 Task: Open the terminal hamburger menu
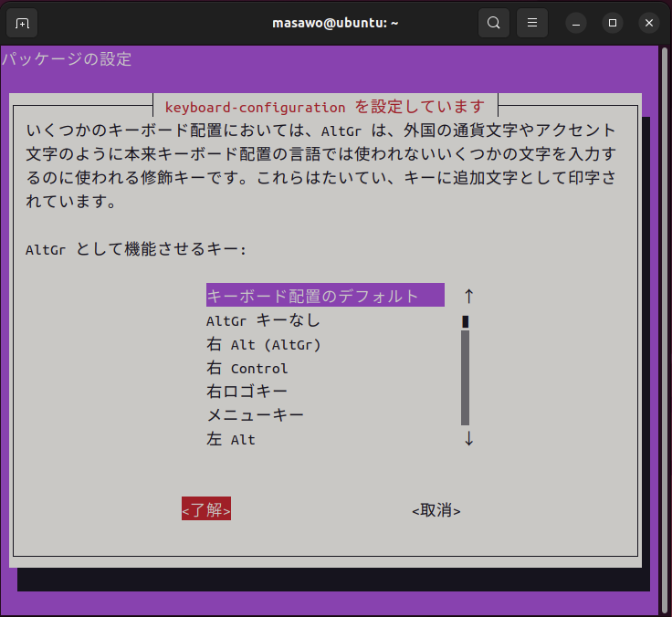click(532, 23)
